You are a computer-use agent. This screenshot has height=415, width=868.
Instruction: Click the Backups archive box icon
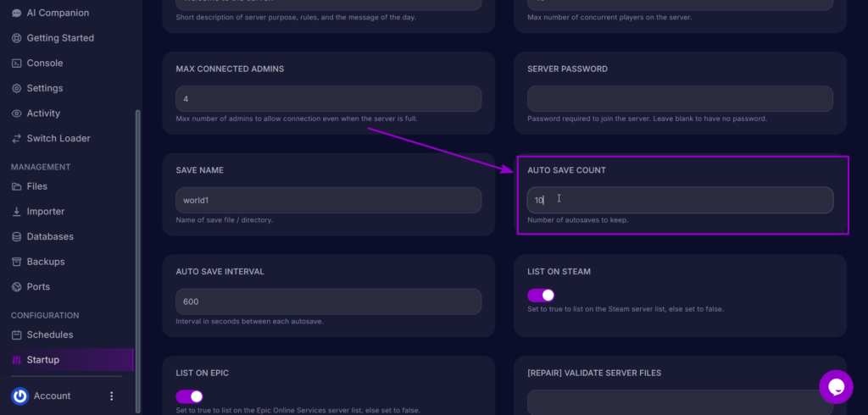[17, 262]
